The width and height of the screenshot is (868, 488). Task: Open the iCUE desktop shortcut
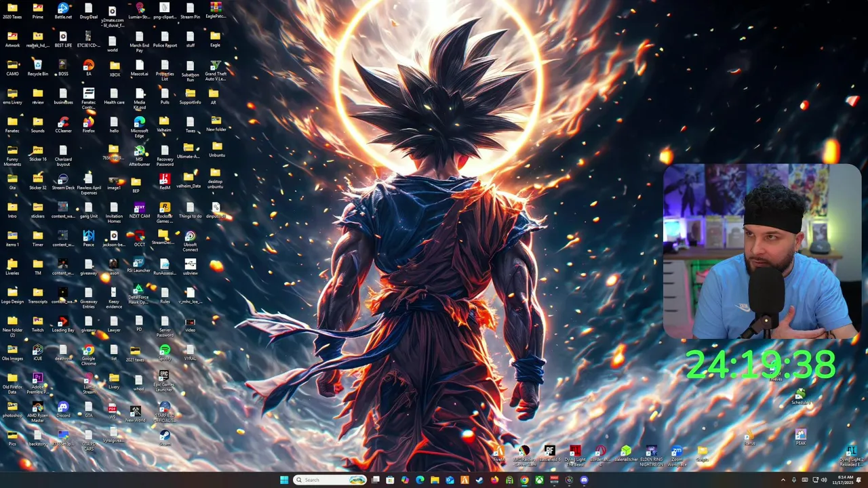(x=37, y=352)
